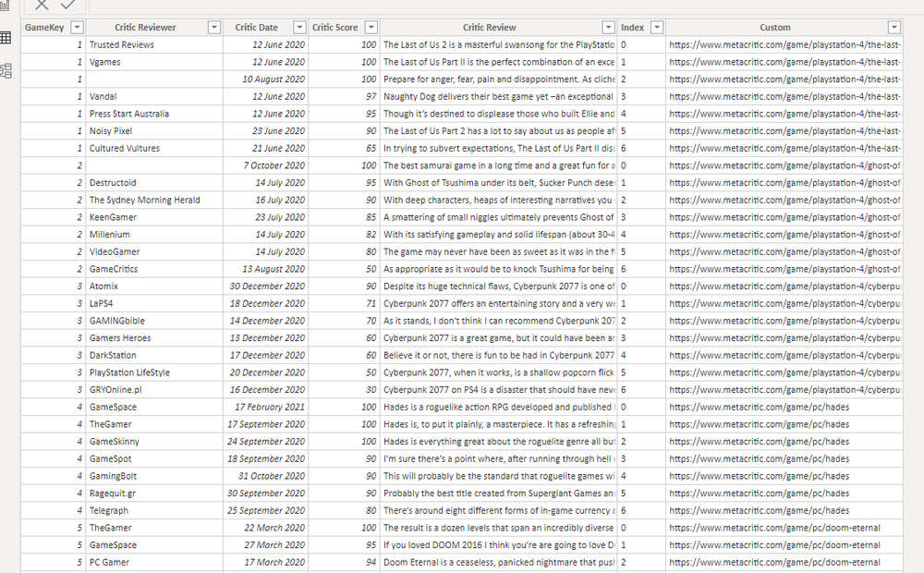Screen dimensions: 924x573
Task: Open the Critic Reviewer column filter dropdown
Action: (x=214, y=27)
